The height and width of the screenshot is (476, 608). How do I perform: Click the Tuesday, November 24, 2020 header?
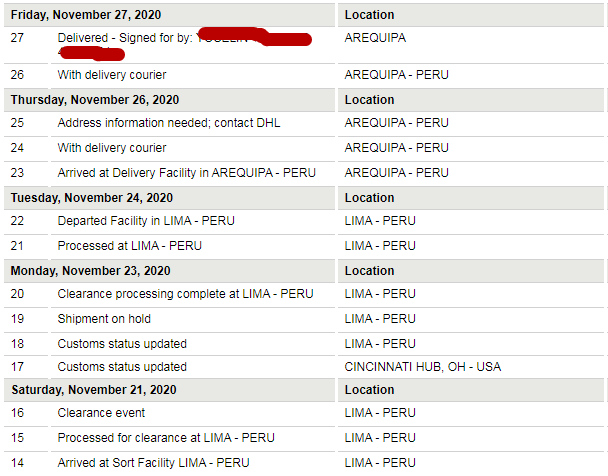(x=92, y=198)
